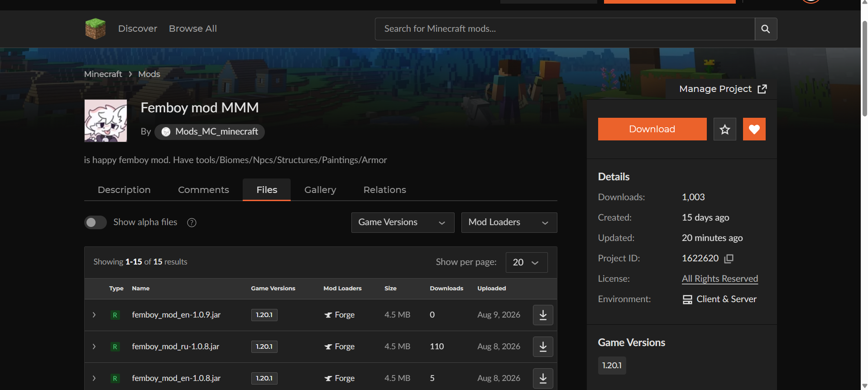Download femboy_mod_en-1.0.9.jar via its arrow icon

pos(543,315)
